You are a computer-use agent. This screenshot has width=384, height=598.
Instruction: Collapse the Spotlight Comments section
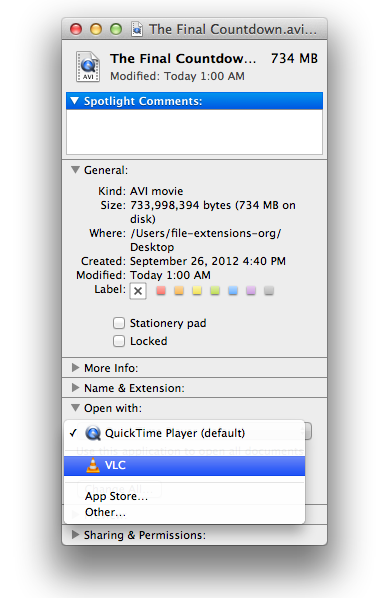75,101
